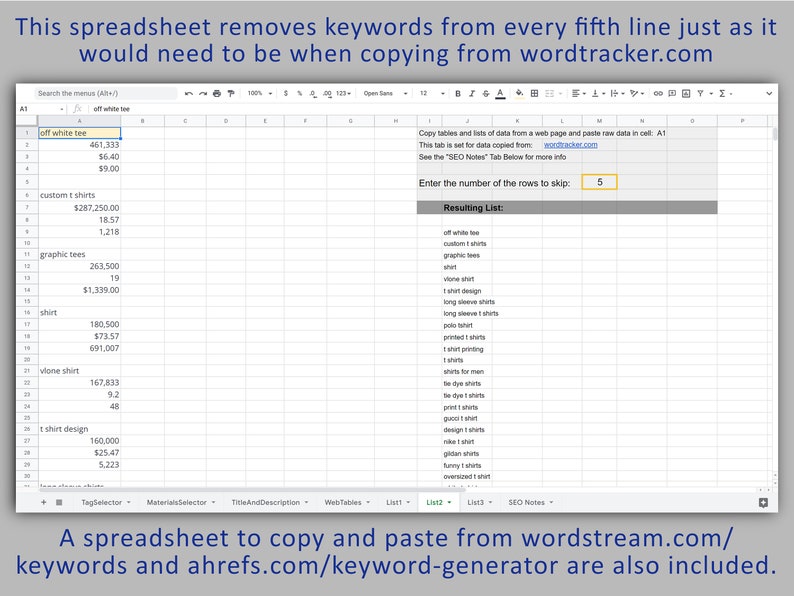Print the spreadsheet

coord(217,93)
